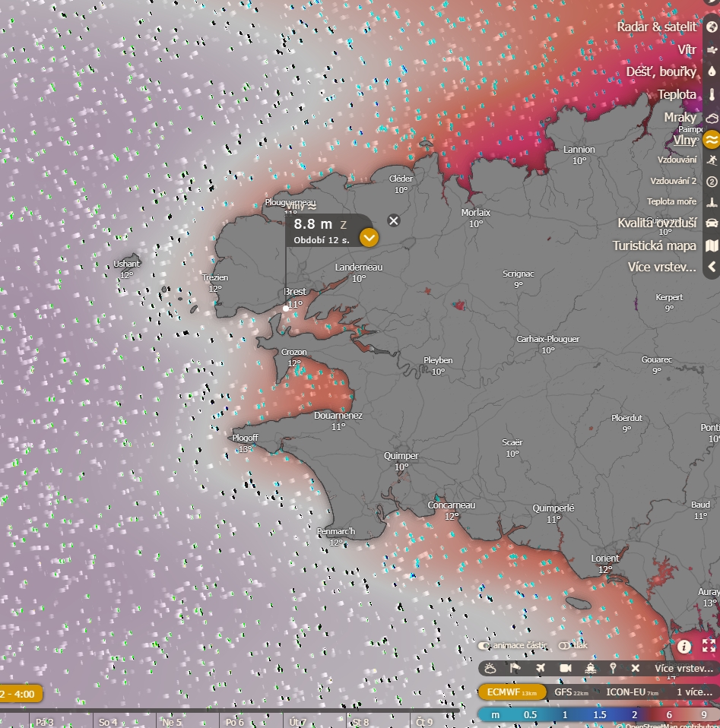Show webcams with the camera icon
The height and width of the screenshot is (728, 720).
(565, 668)
